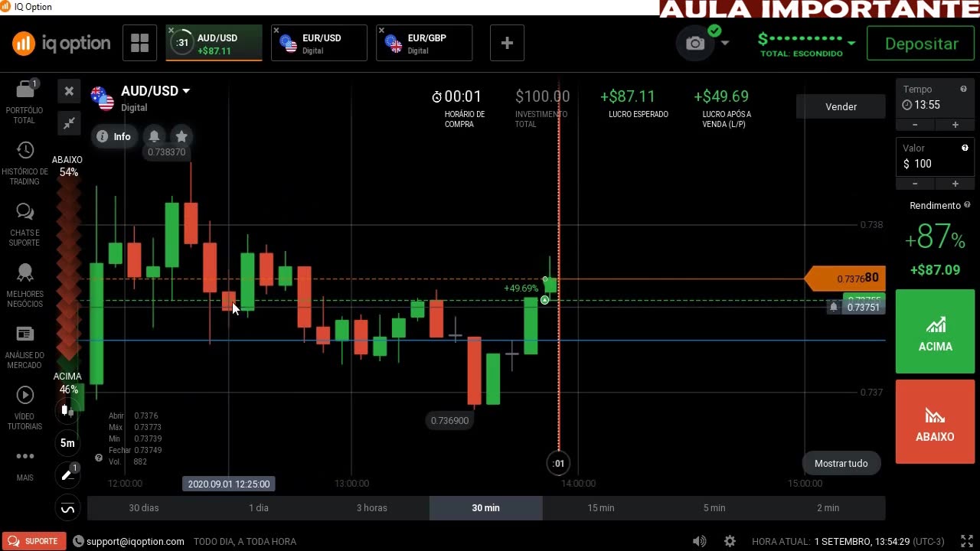Close the EUR/GBP tab
The width and height of the screenshot is (980, 551).
(381, 31)
